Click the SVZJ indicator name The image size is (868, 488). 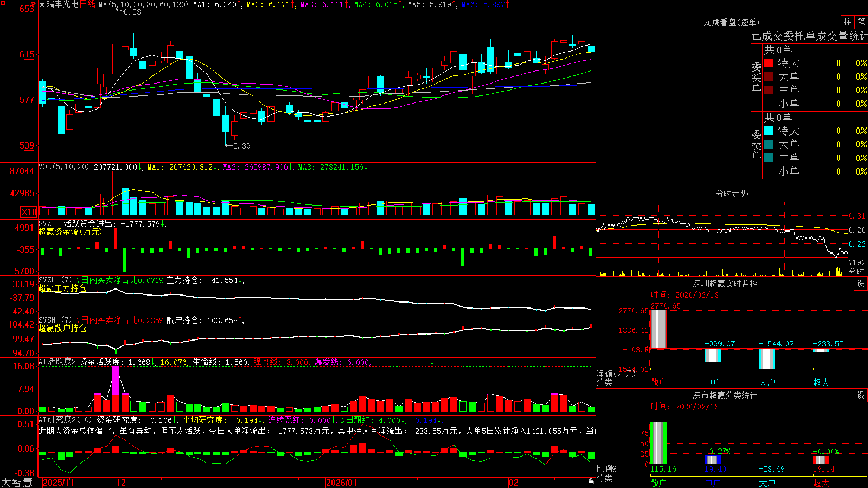point(47,223)
